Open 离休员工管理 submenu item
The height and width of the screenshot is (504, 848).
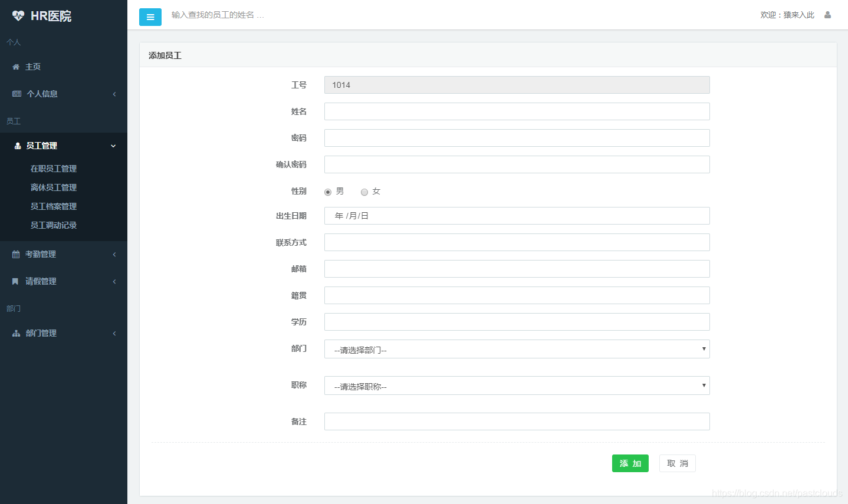54,187
